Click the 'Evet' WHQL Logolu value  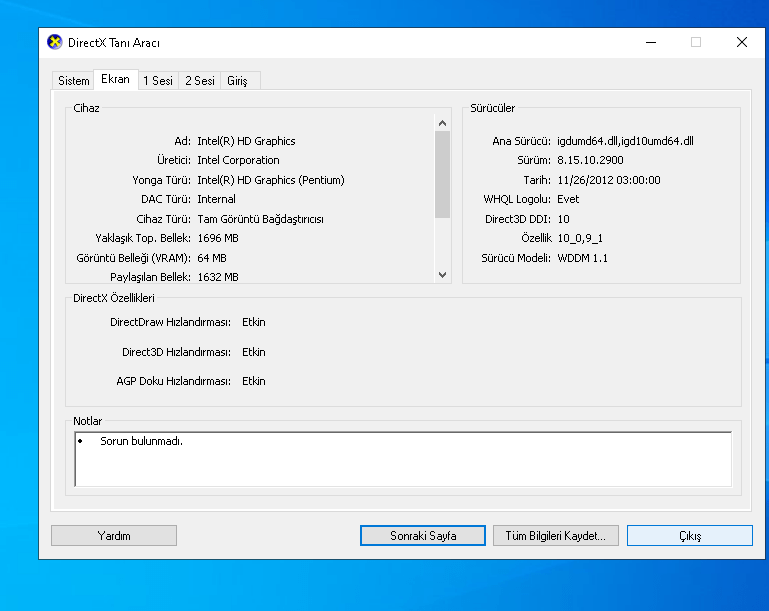pyautogui.click(x=568, y=199)
